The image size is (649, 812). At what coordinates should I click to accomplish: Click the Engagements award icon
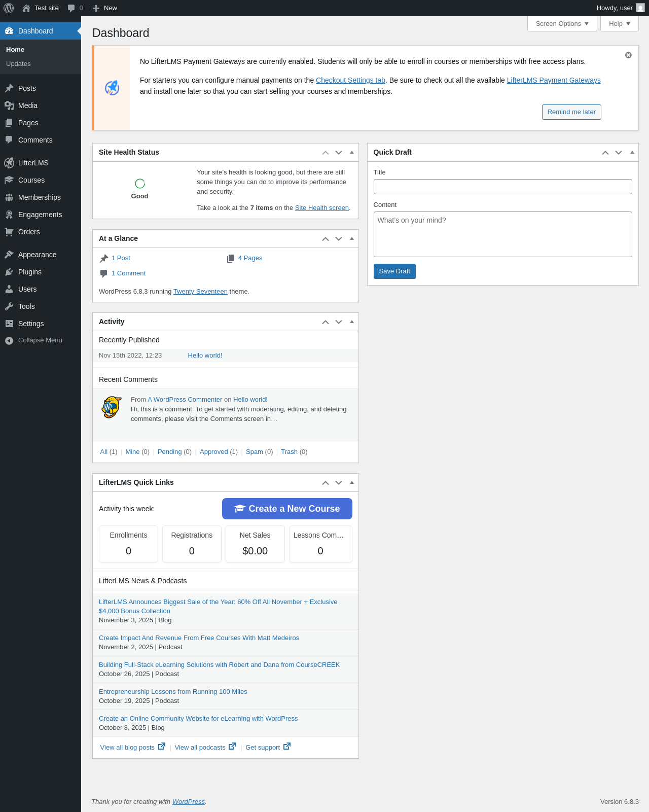(9, 215)
